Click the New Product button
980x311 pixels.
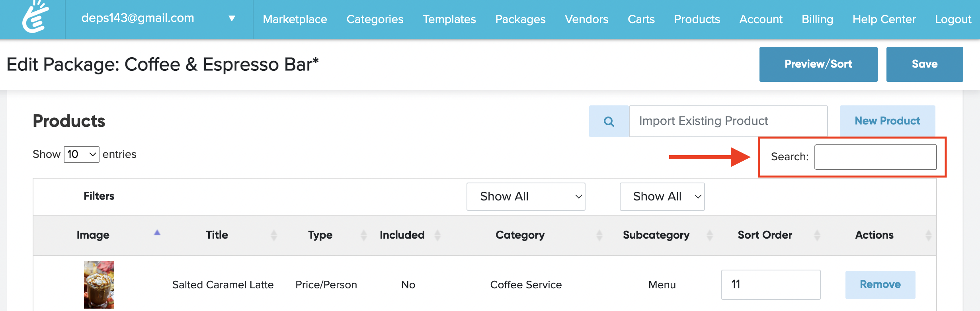pos(887,121)
